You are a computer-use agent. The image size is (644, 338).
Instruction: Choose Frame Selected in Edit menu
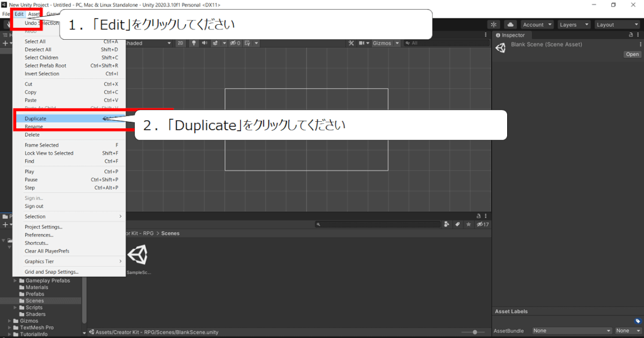pos(68,145)
